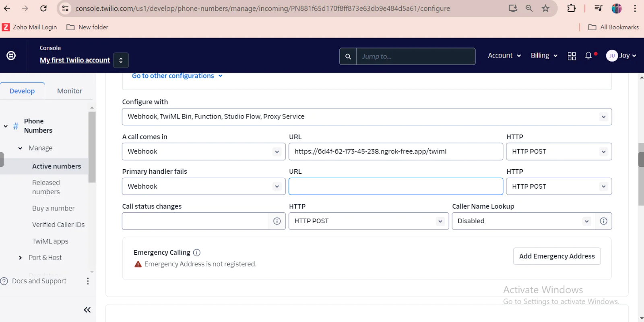Open My first Twilio account link
Viewport: 644px width, 322px height.
[75, 60]
